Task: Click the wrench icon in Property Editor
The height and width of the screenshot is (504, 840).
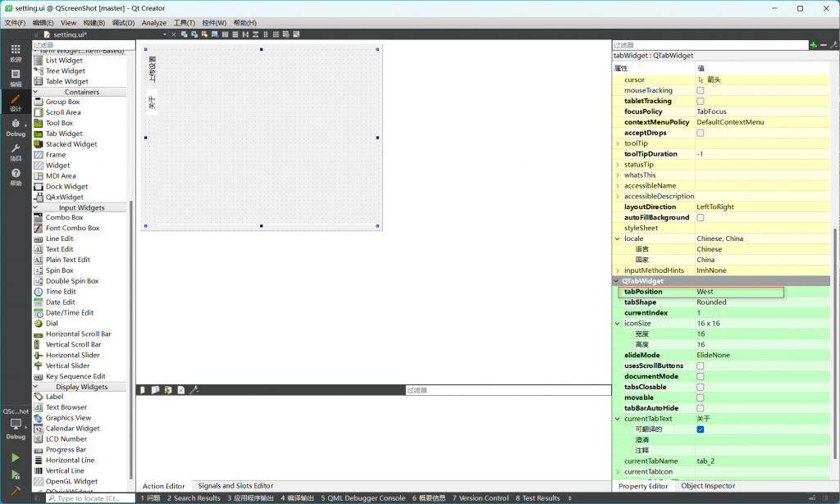Action: coord(833,45)
